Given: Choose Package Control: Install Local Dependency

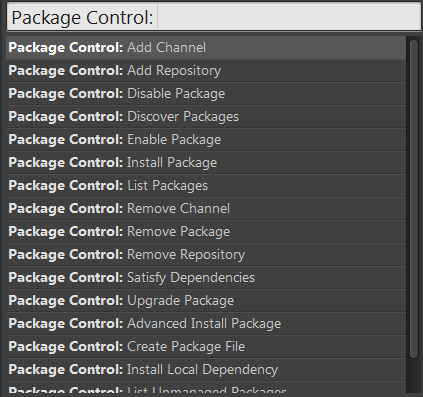Looking at the screenshot, I should (206, 370).
